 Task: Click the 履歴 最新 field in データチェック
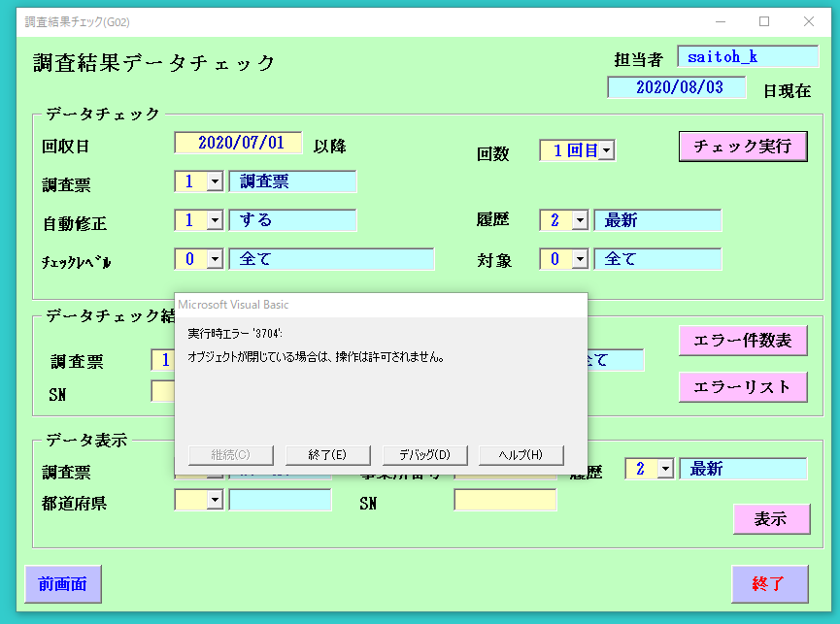(657, 220)
